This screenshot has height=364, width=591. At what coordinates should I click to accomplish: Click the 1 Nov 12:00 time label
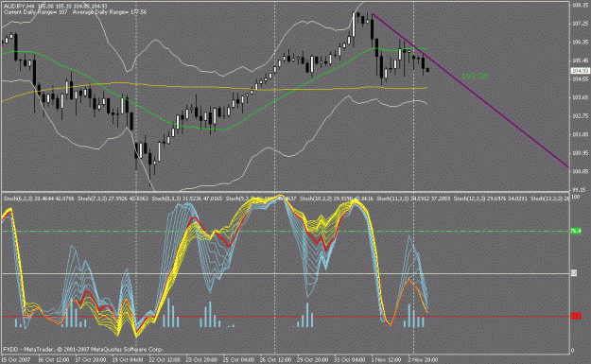[x=386, y=360]
